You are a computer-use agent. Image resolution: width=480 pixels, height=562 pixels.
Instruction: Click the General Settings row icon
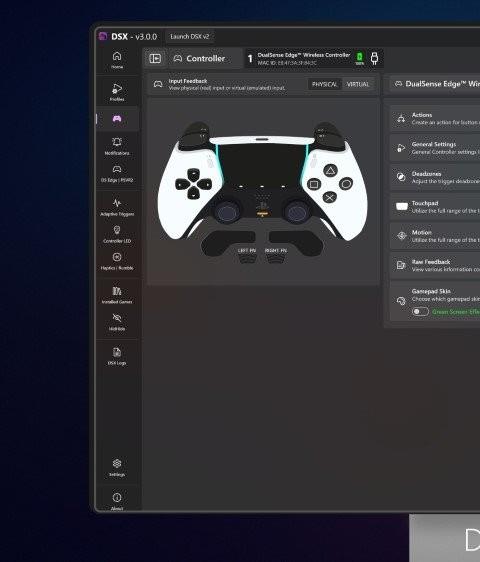pos(401,148)
